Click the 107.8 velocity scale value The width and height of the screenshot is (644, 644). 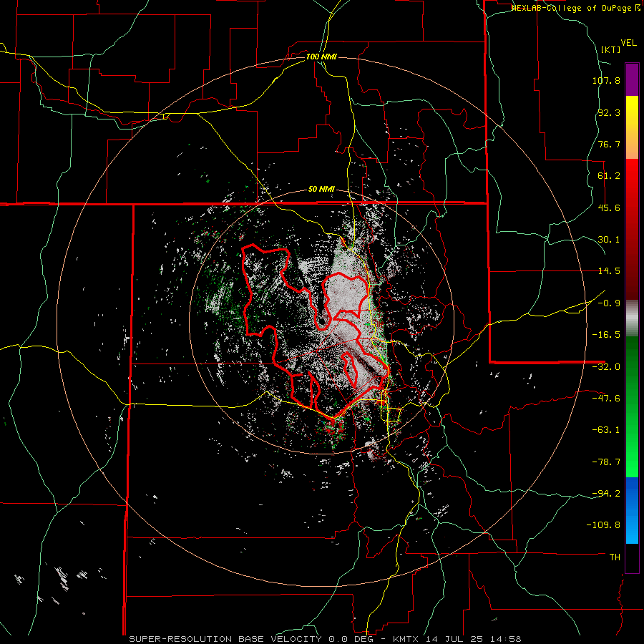click(x=606, y=80)
